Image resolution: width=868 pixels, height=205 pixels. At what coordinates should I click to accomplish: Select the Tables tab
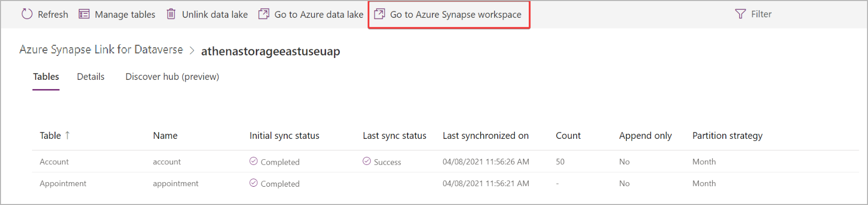point(46,77)
